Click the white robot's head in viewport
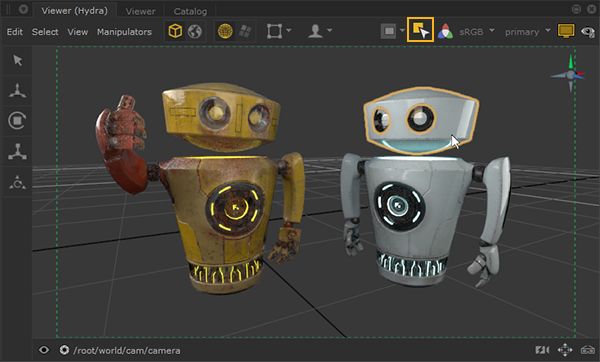This screenshot has width=600, height=362. click(421, 121)
